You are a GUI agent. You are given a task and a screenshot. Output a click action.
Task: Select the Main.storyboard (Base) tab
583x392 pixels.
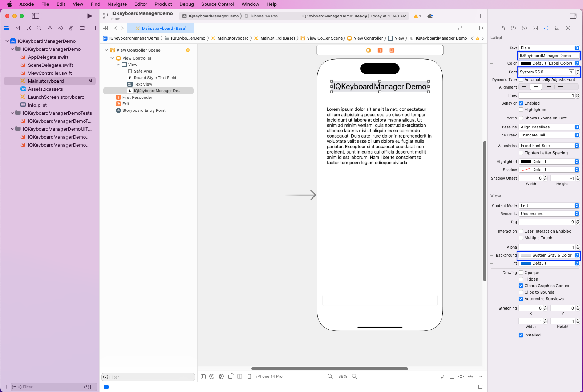point(161,28)
